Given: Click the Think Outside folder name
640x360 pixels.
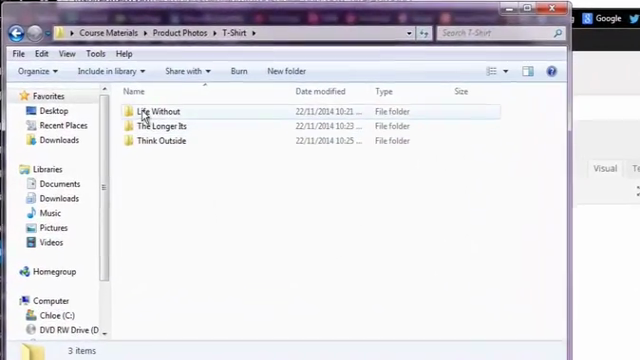Looking at the screenshot, I should pyautogui.click(x=162, y=141).
